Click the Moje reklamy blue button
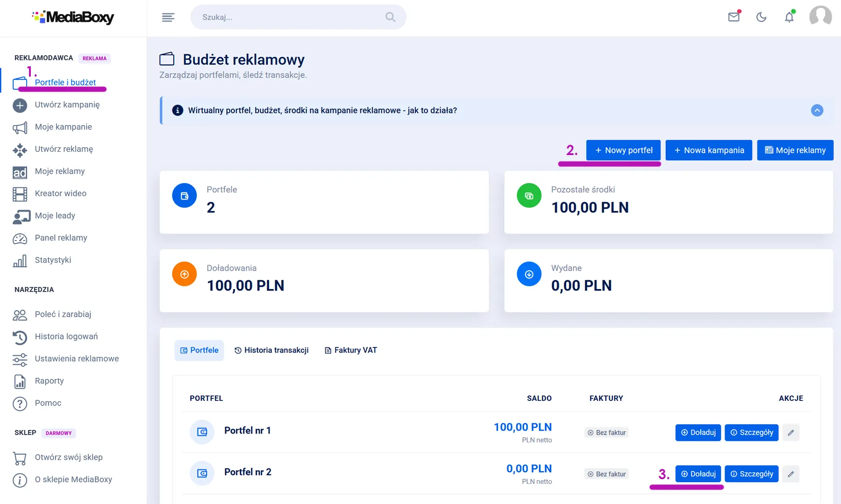 795,150
